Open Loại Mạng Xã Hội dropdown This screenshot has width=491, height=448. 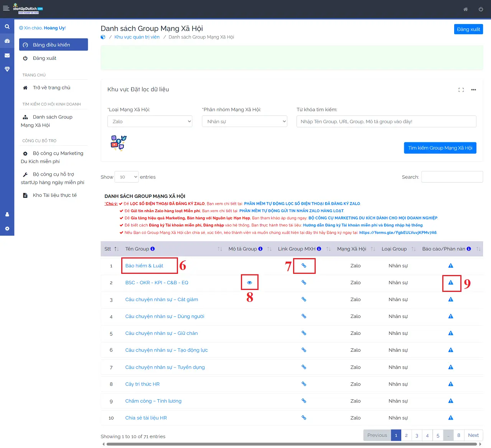click(150, 122)
